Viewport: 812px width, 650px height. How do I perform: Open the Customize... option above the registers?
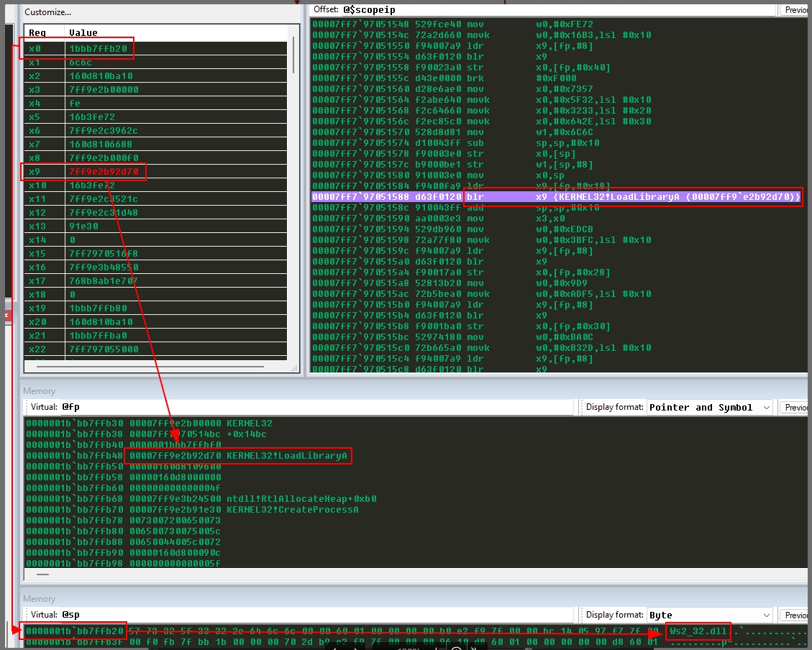point(47,12)
